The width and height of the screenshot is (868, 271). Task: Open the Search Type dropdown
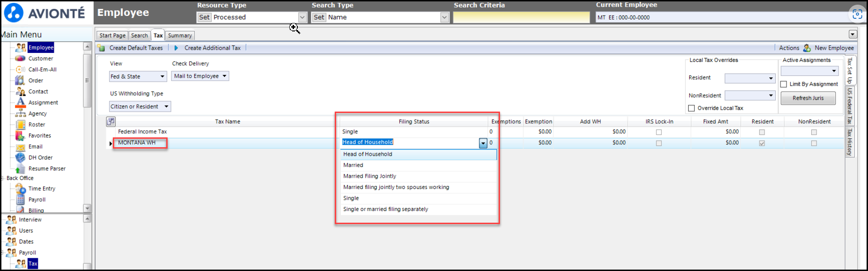pyautogui.click(x=444, y=17)
